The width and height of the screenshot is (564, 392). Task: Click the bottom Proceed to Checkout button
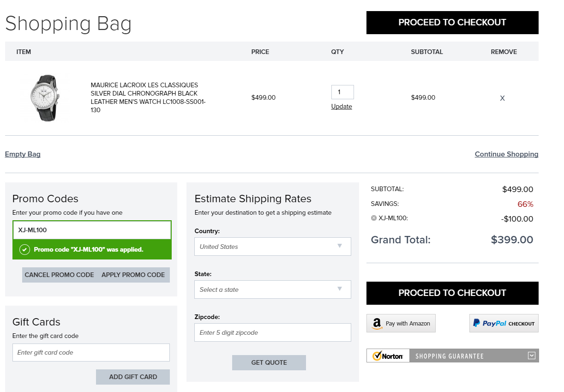(x=452, y=293)
